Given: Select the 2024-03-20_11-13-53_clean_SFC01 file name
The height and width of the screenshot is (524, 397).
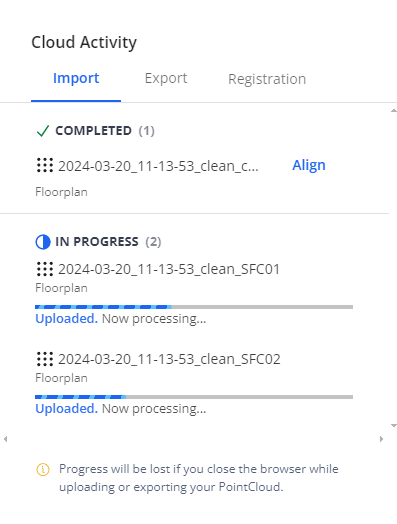Looking at the screenshot, I should [x=169, y=269].
